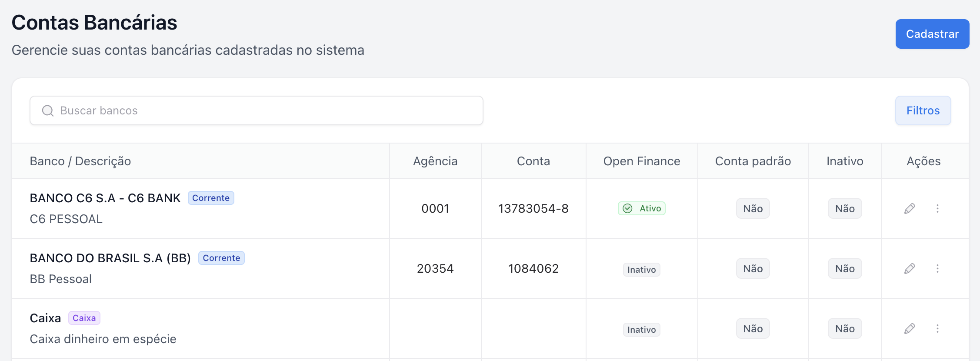Click Open Finance Inativo badge for BB Pessoal
This screenshot has height=361, width=980.
click(641, 270)
